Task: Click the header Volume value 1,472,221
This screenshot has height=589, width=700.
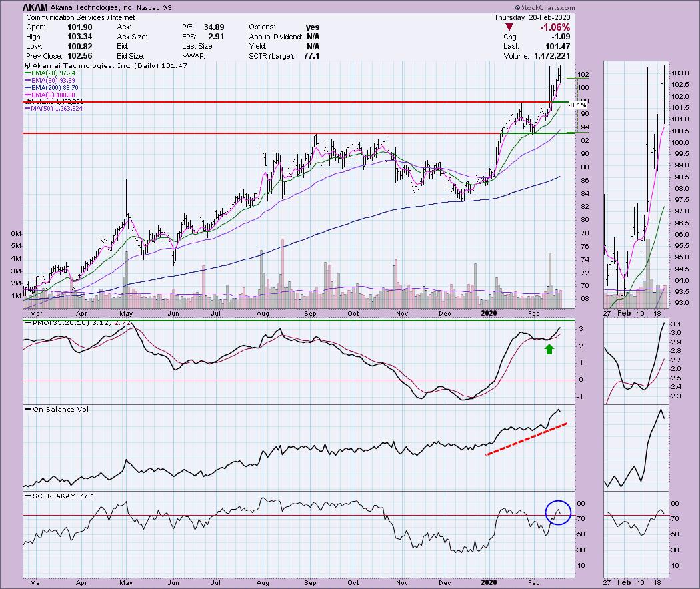Action: pos(552,56)
